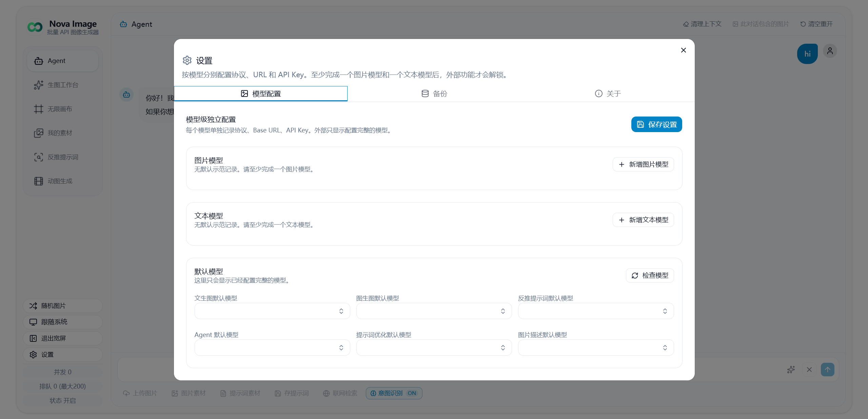The height and width of the screenshot is (419, 868).
Task: Click the user profile avatar icon
Action: click(830, 51)
